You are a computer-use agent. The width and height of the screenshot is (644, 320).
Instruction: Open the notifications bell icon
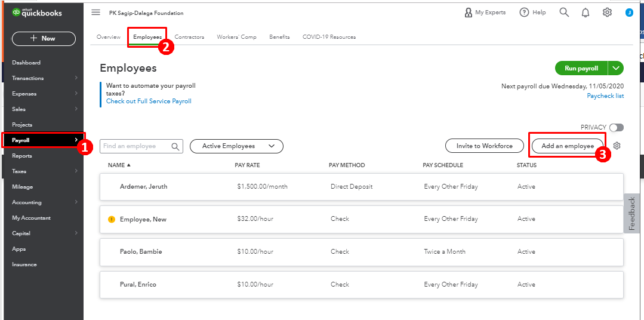(x=586, y=13)
